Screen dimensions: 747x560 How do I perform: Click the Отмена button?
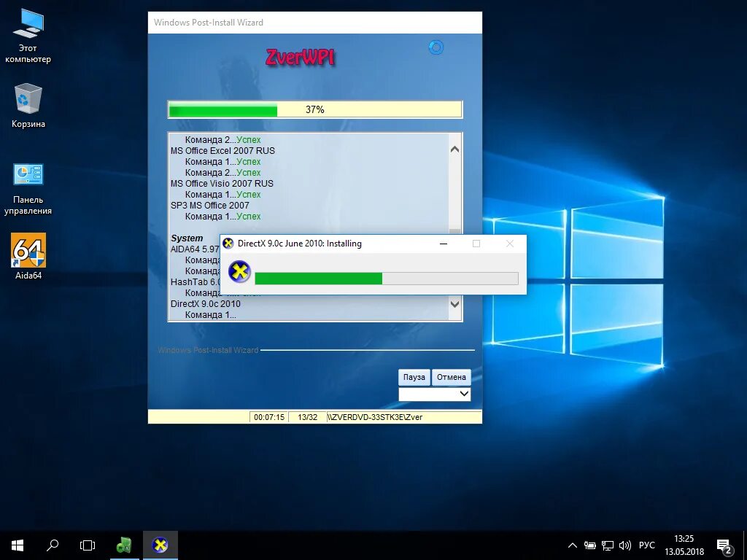[451, 377]
